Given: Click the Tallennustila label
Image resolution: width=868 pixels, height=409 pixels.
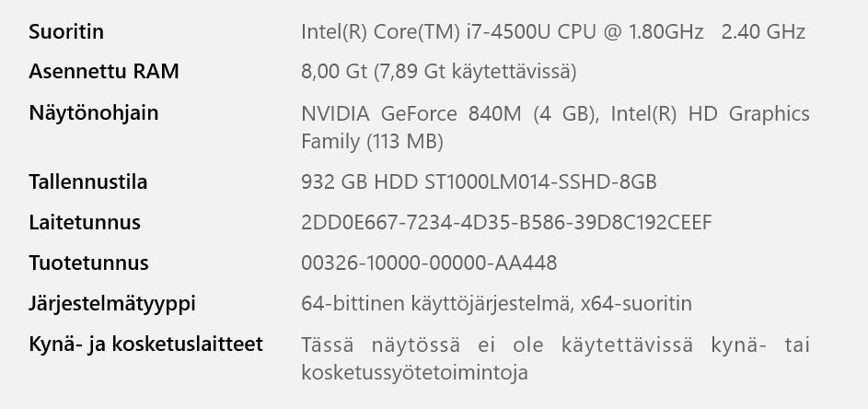Looking at the screenshot, I should [x=88, y=181].
